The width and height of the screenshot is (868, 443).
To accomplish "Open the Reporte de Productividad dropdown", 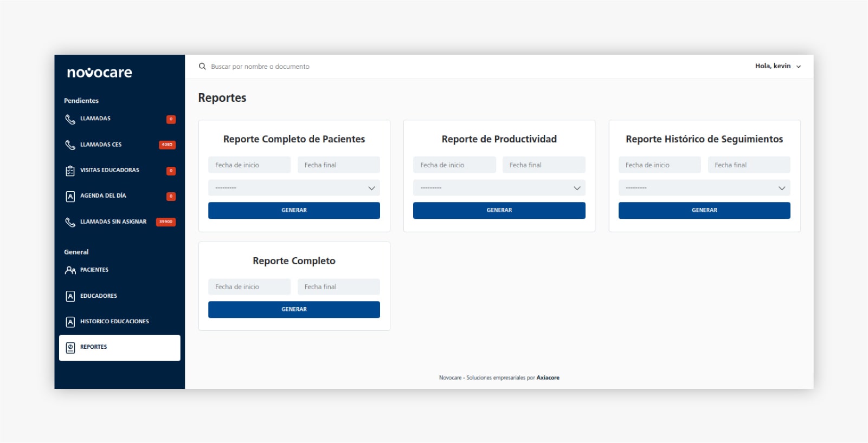I will (x=499, y=188).
